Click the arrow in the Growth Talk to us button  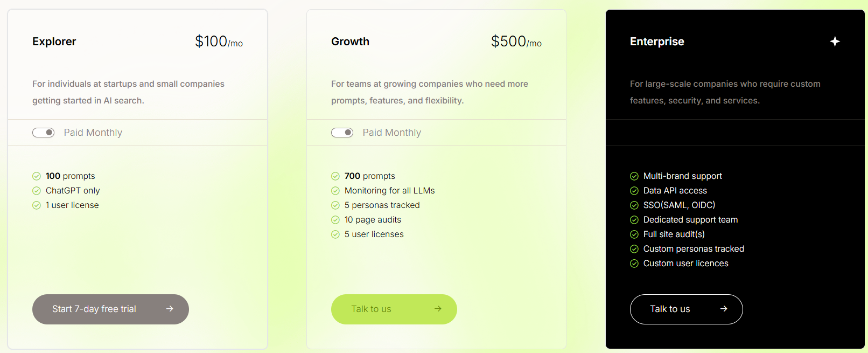(x=438, y=309)
